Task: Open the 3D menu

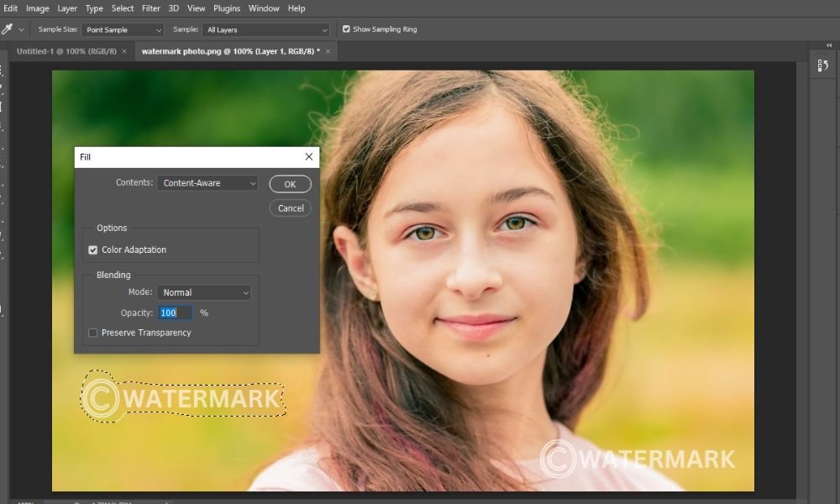Action: 174,8
